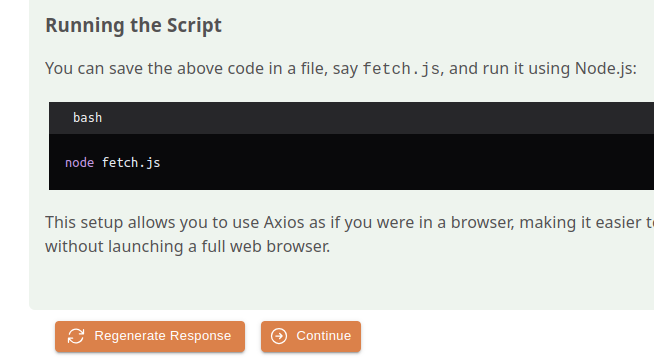Click 'fetch.js' inside the black code block
This screenshot has width=654, height=360.
tap(131, 162)
